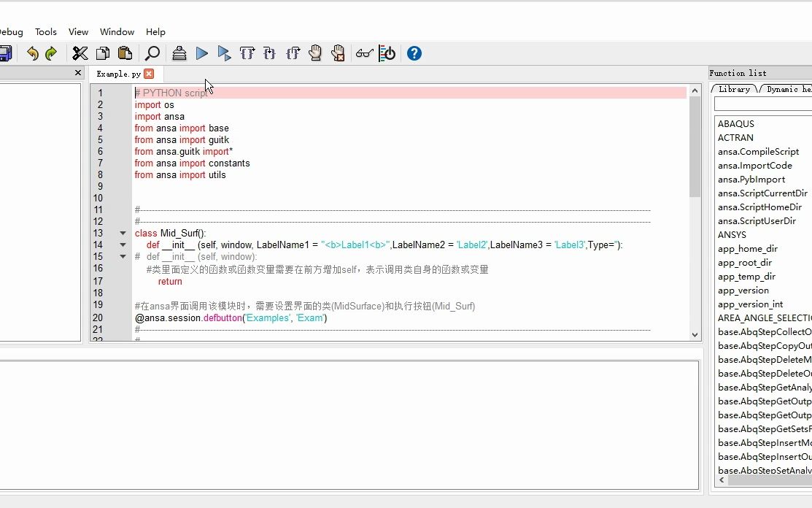Collapse the class Mid_Surf fold arrow
812x508 pixels.
[x=123, y=233]
